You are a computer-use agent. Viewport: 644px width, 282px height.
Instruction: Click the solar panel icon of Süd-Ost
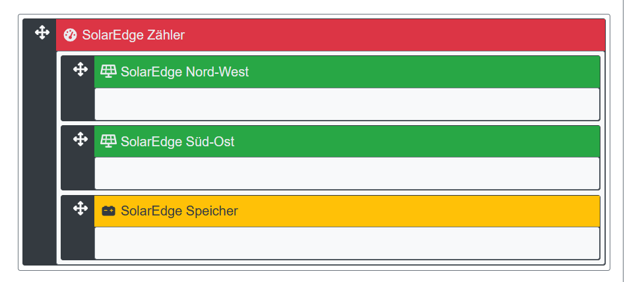[108, 142]
